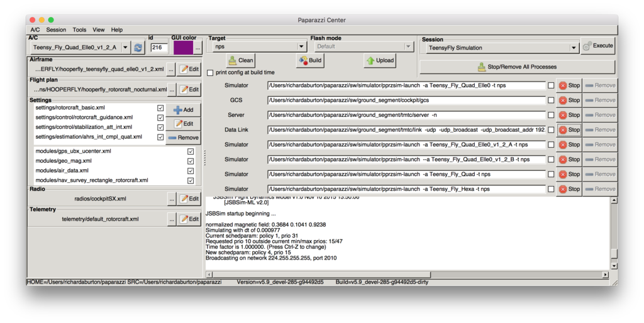Open the Help menu
The height and width of the screenshot is (323, 644).
116,30
